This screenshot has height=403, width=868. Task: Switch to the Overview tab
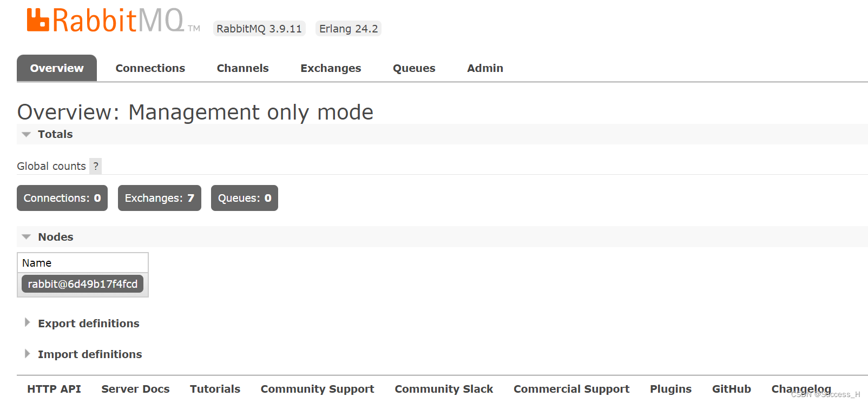[x=57, y=68]
